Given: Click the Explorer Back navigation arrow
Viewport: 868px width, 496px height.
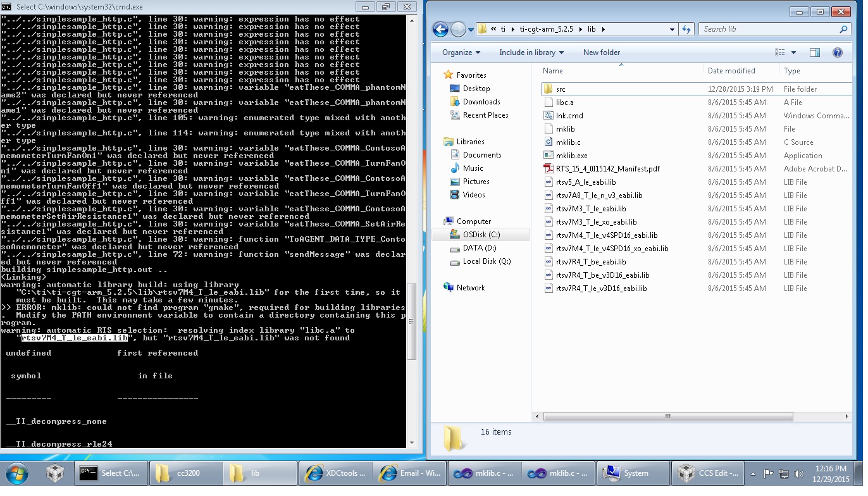Looking at the screenshot, I should pos(440,29).
